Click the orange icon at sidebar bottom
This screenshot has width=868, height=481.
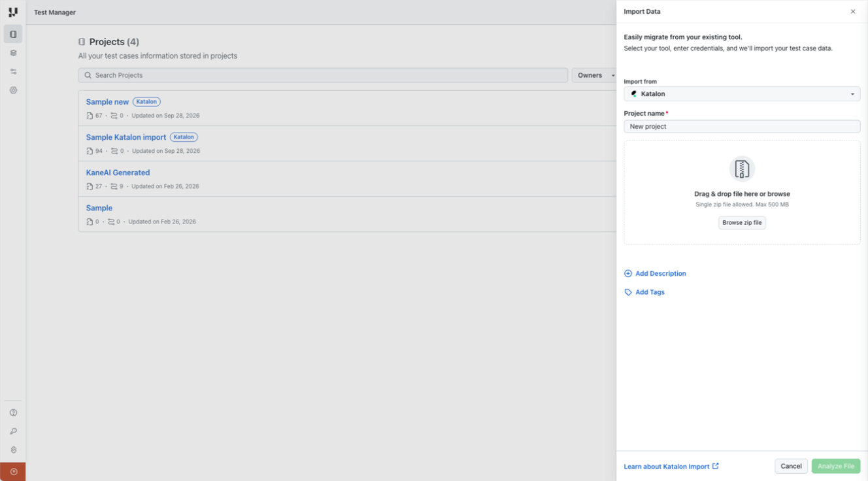(x=13, y=472)
